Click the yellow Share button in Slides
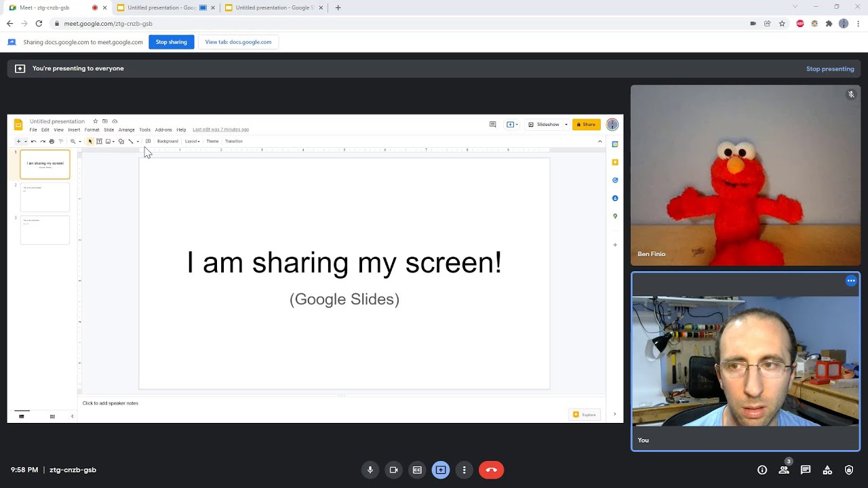Image resolution: width=868 pixels, height=488 pixels. point(587,125)
